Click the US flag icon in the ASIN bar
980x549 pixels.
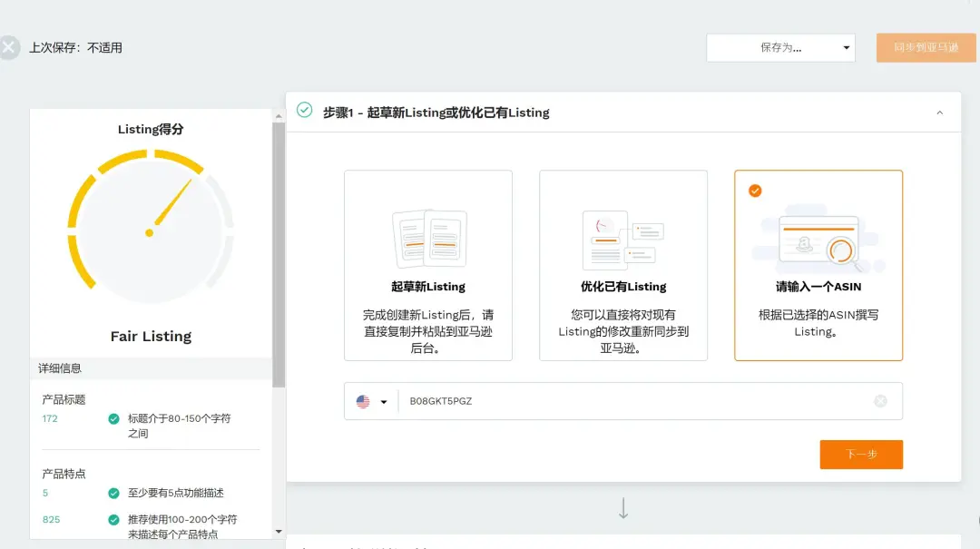click(x=362, y=400)
